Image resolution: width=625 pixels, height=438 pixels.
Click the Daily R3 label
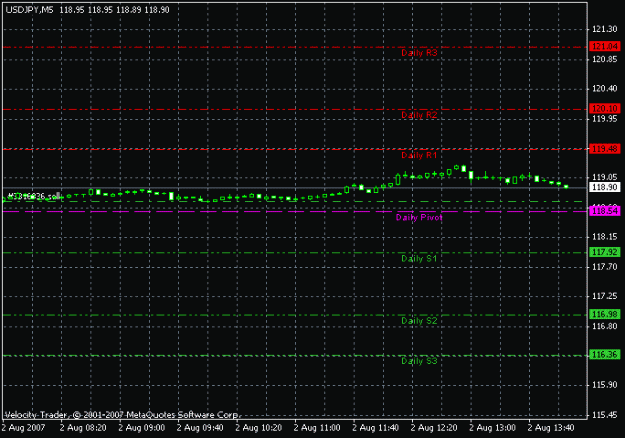pos(419,53)
